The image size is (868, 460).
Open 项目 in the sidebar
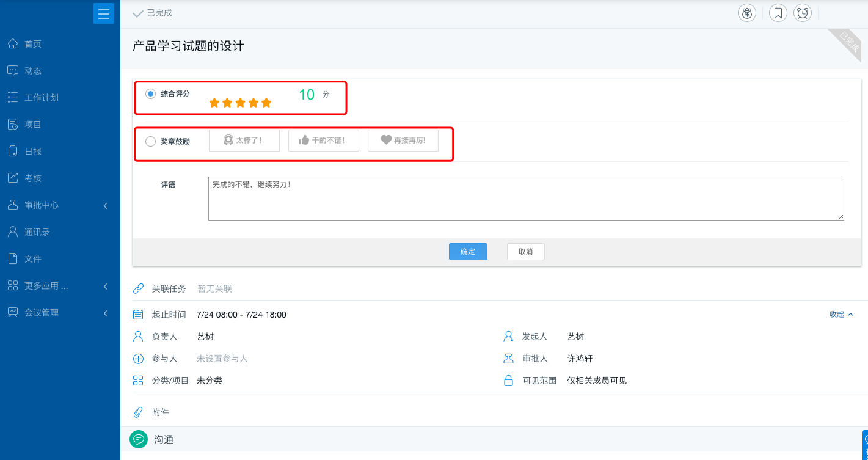(x=33, y=125)
